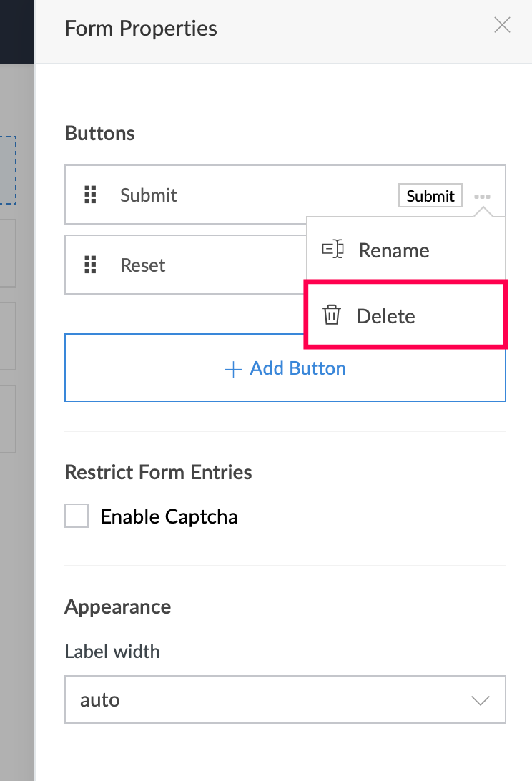The height and width of the screenshot is (781, 532).
Task: Click the plus icon beside Add Button
Action: [233, 369]
